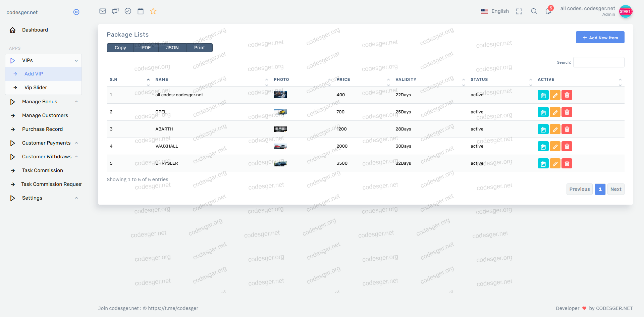644x317 pixels.
Task: Toggle fullscreen mode icon
Action: pos(519,11)
